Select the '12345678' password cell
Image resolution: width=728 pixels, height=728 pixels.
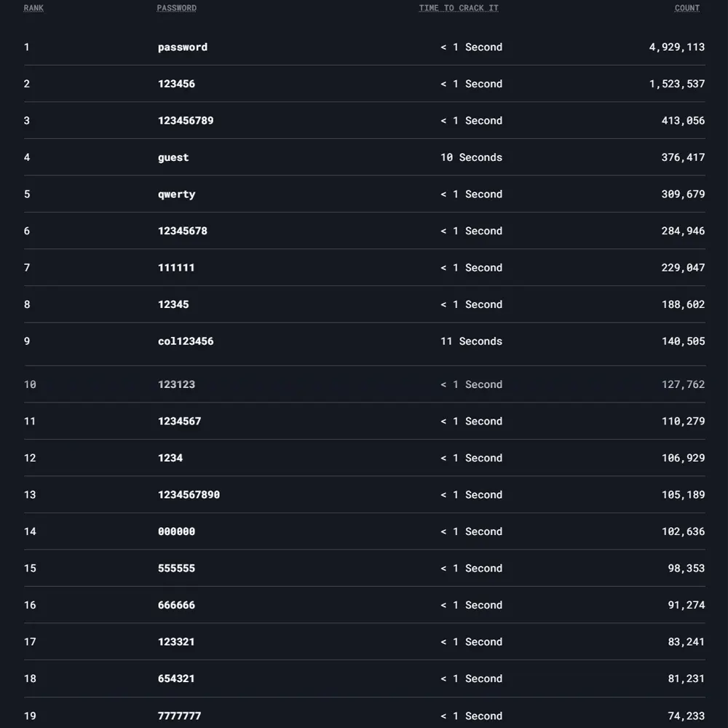click(183, 231)
